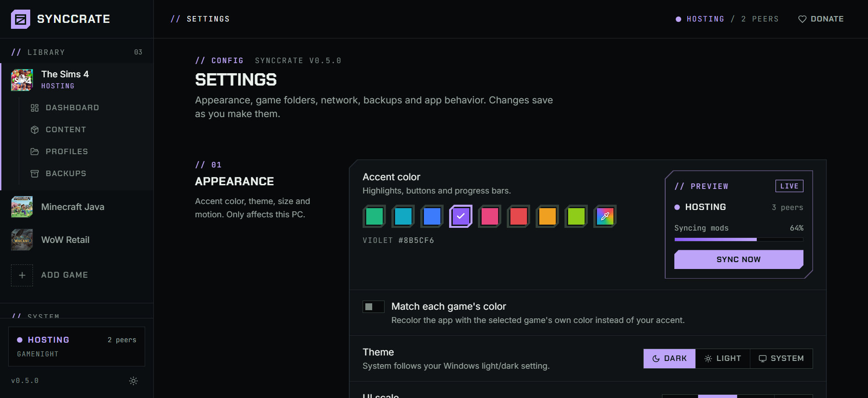Click the Hosting / 2 Peers status

coord(727,19)
